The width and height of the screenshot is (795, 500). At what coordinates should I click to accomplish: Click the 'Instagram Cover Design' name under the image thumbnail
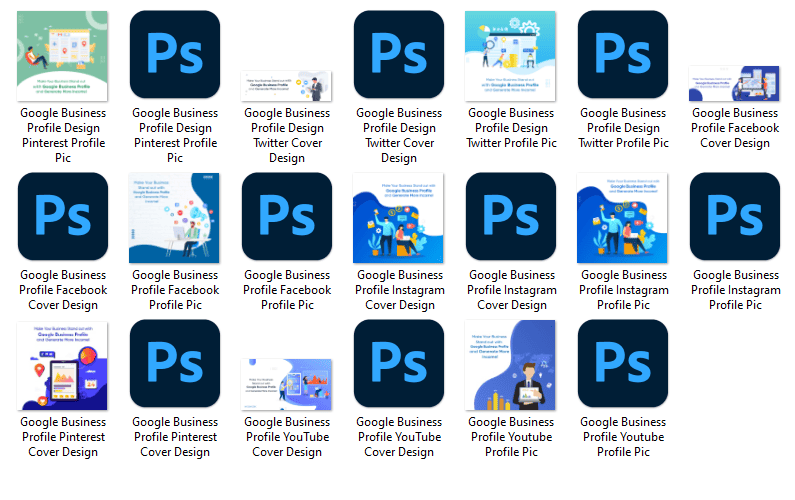click(x=400, y=290)
